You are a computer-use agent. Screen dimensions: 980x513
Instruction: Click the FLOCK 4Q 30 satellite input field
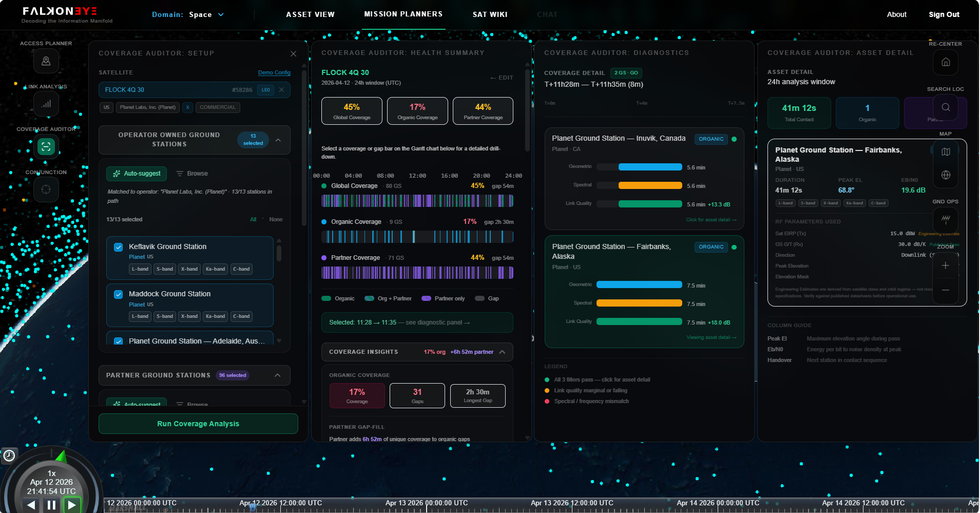click(x=195, y=90)
